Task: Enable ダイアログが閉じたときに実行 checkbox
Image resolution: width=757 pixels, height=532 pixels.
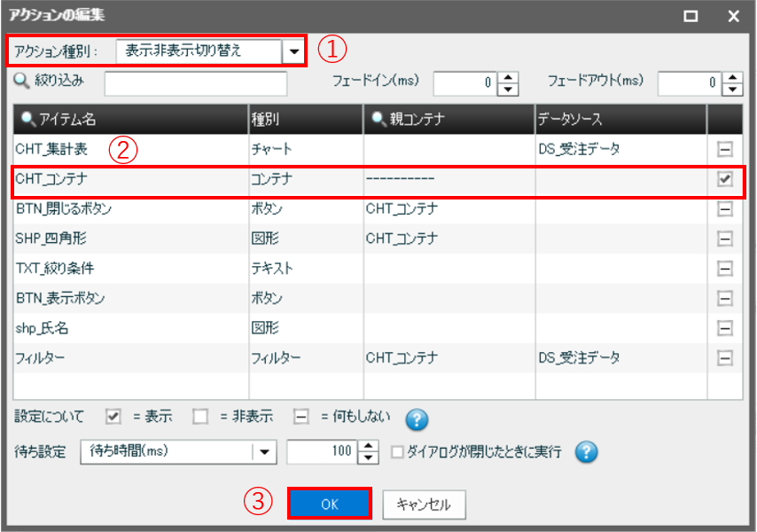Action: coord(398,452)
